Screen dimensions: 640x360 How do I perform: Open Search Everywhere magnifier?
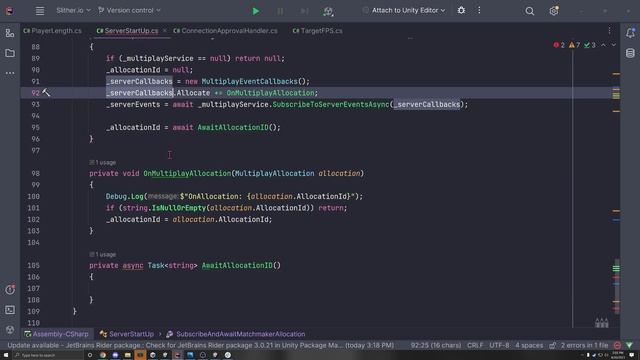point(529,11)
